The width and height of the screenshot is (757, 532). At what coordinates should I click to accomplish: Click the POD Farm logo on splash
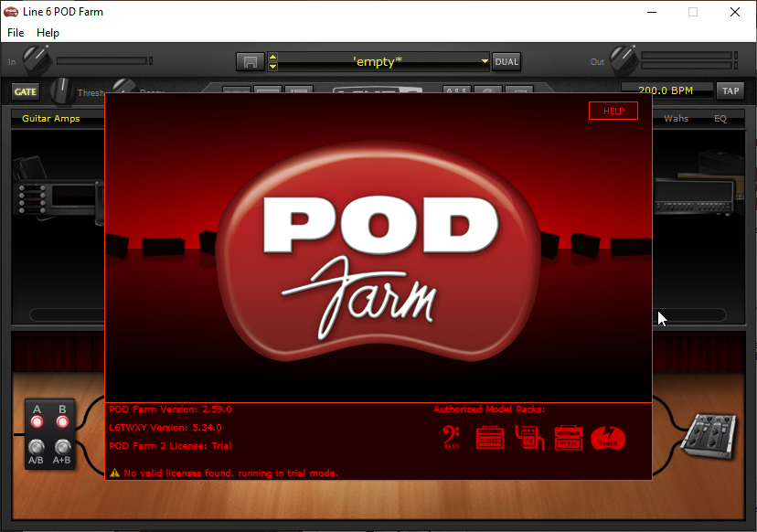[379, 251]
